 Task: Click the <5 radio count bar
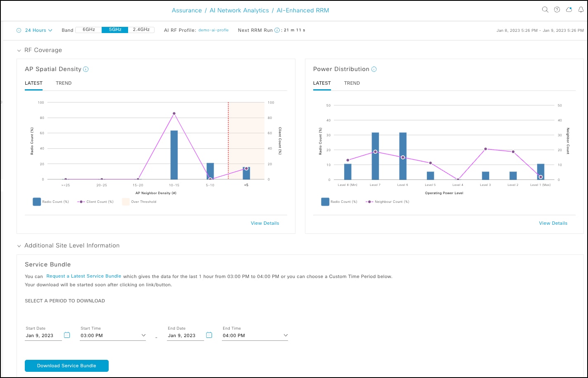tap(246, 173)
